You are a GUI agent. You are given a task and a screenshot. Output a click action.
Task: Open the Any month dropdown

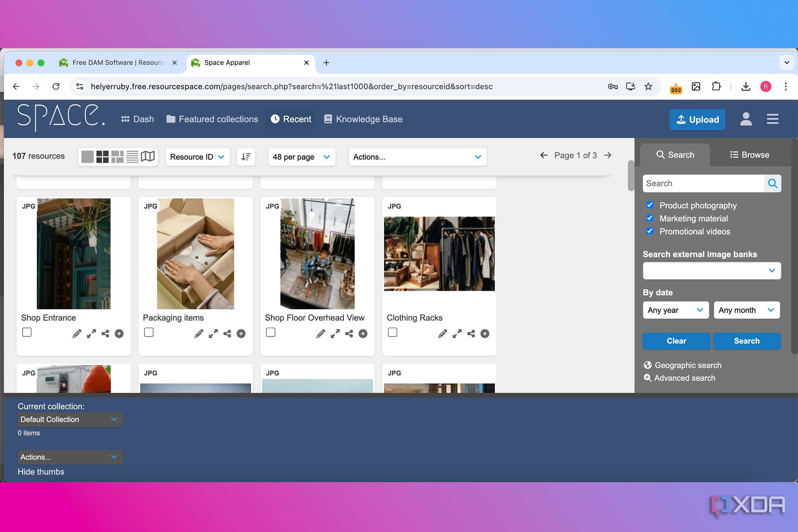coord(747,310)
